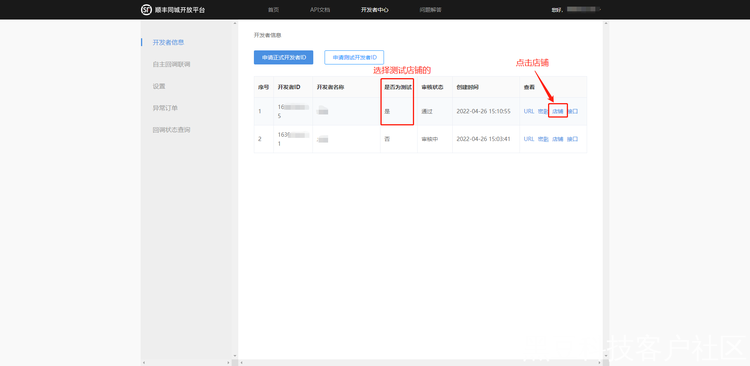
Task: Open 异常订单 in the sidebar
Action: 165,108
